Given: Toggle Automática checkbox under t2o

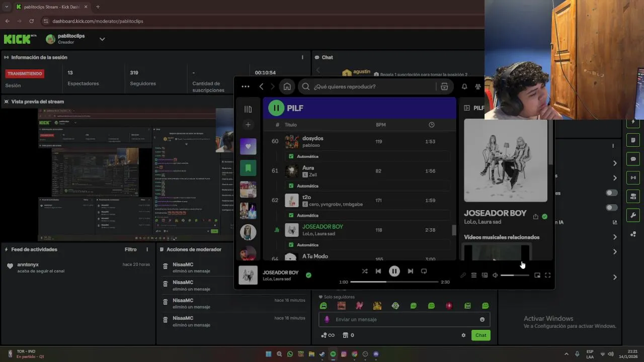Looking at the screenshot, I should 291,215.
